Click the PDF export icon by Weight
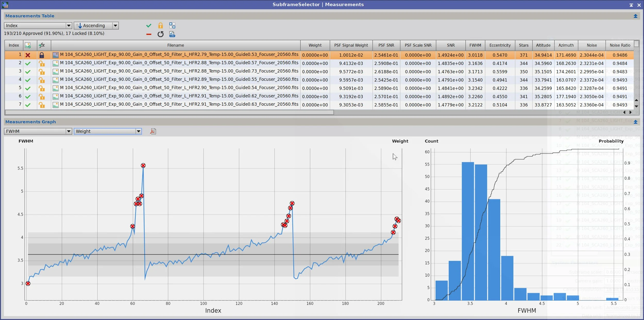This screenshot has height=320, width=644. point(153,131)
